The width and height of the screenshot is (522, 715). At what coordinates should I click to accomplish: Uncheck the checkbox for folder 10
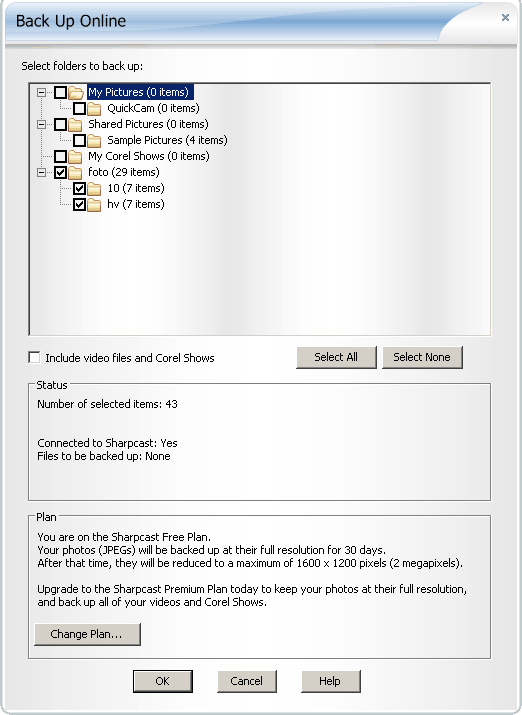79,188
